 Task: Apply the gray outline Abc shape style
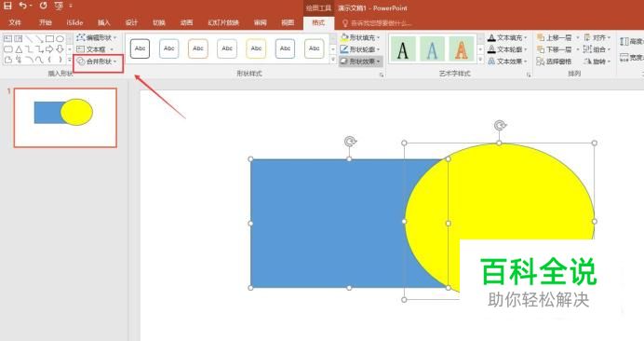(x=227, y=48)
